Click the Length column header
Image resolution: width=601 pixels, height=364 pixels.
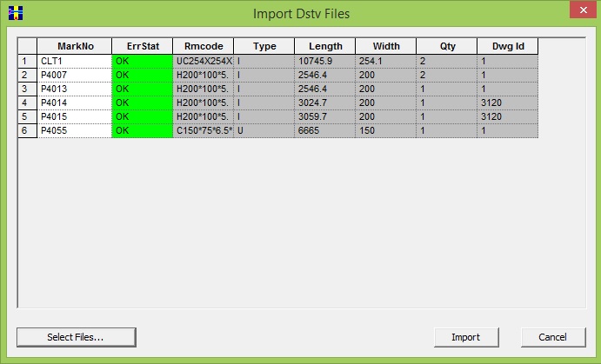[324, 46]
